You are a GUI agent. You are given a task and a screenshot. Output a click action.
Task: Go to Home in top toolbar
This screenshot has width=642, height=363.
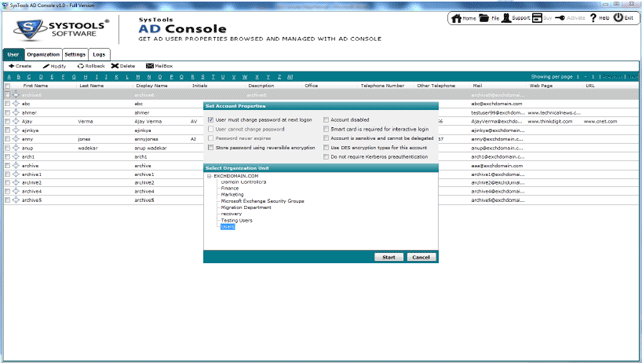(463, 18)
